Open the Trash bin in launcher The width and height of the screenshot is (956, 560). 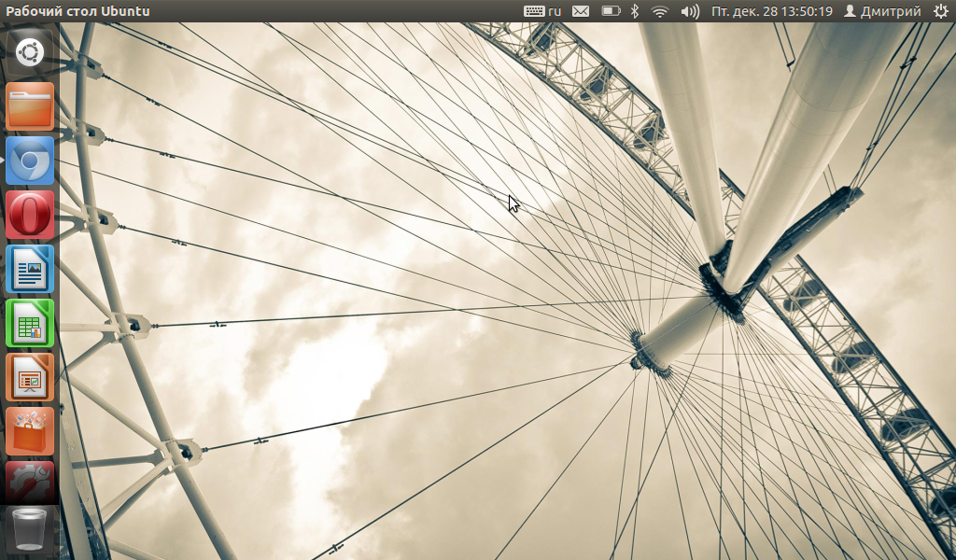pyautogui.click(x=30, y=529)
